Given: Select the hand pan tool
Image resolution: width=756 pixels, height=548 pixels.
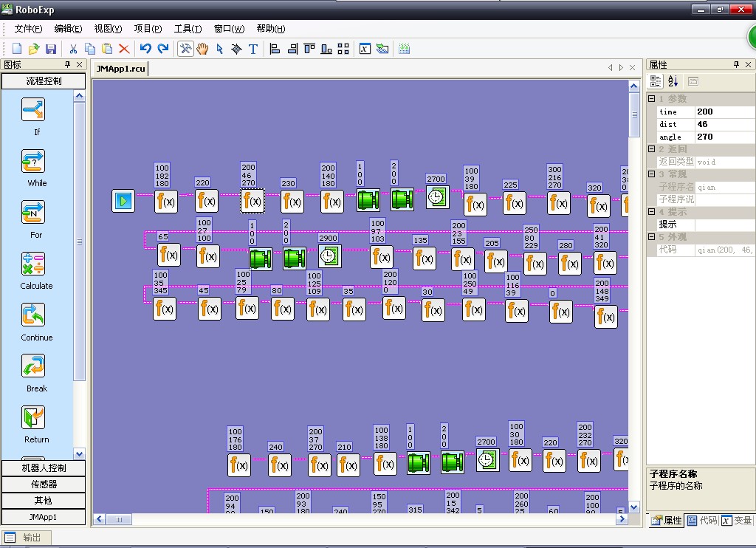Looking at the screenshot, I should (x=202, y=49).
